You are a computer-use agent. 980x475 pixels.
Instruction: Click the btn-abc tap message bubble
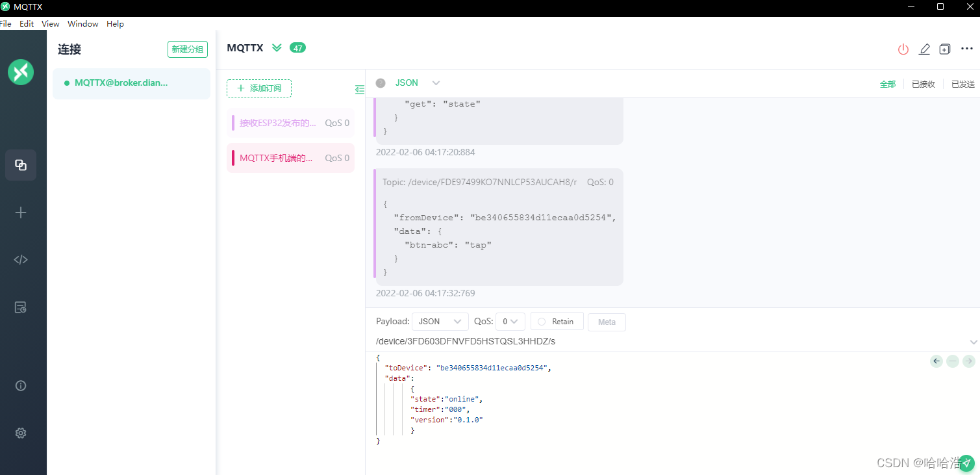499,227
